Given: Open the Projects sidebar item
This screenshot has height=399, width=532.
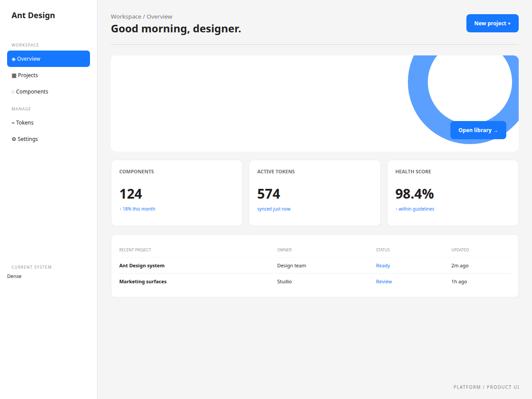Looking at the screenshot, I should click(48, 75).
